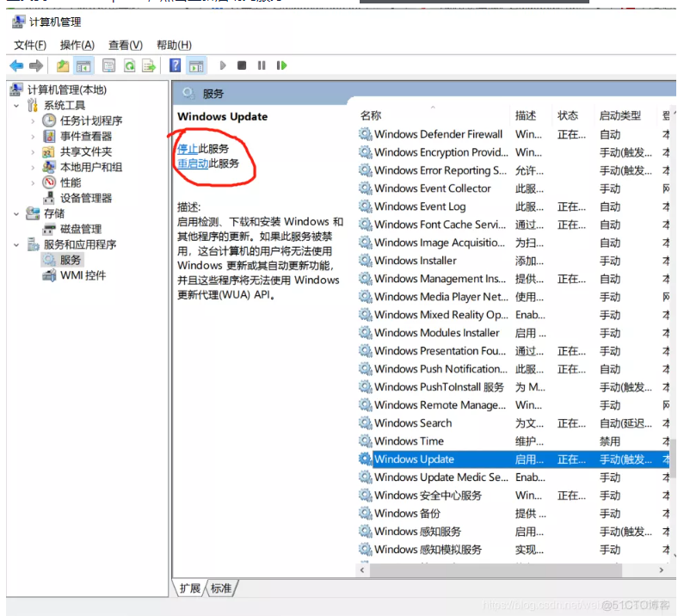Click gear icon of Windows 安全中心服务
This screenshot has width=684, height=616.
tap(365, 496)
